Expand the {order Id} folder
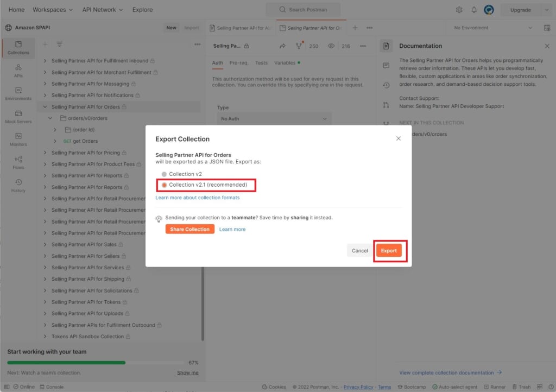This screenshot has height=392, width=556. click(x=55, y=130)
